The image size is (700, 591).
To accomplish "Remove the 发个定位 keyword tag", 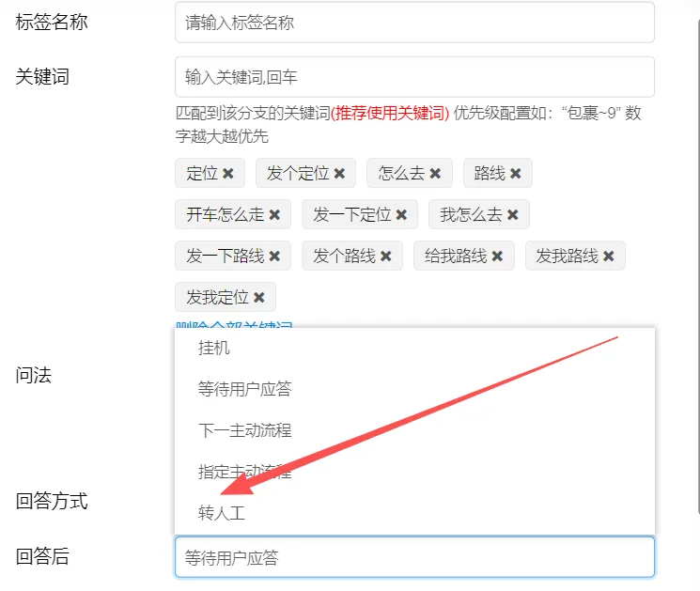I will [339, 173].
